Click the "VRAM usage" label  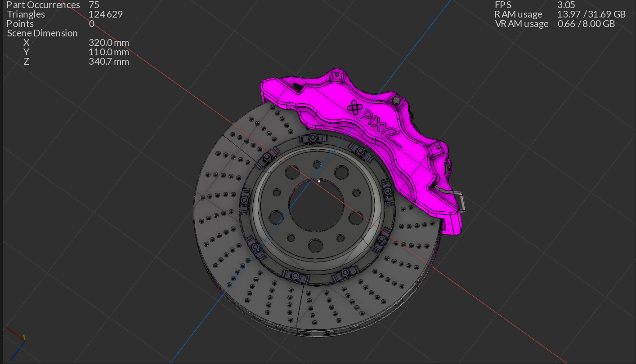pyautogui.click(x=522, y=24)
